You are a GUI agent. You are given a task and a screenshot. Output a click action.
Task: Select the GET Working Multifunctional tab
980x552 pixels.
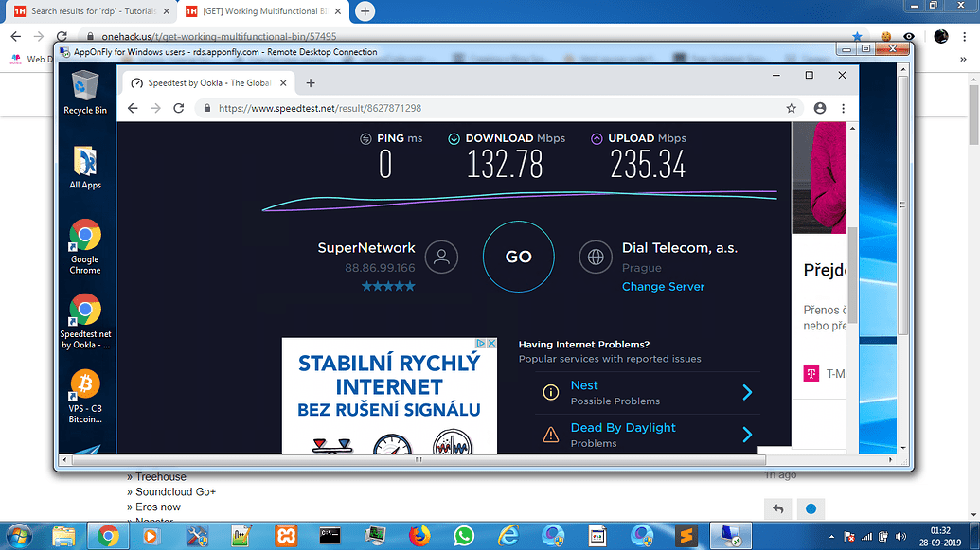click(x=263, y=11)
